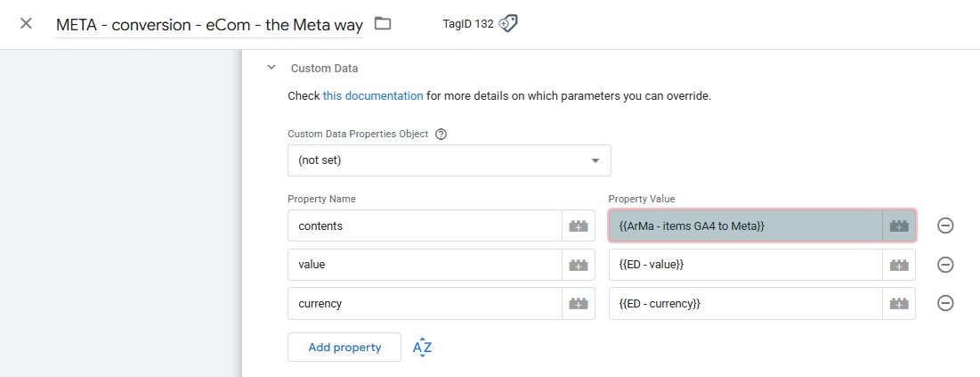980x377 pixels.
Task: Edit the 'contents' property name field
Action: (425, 225)
